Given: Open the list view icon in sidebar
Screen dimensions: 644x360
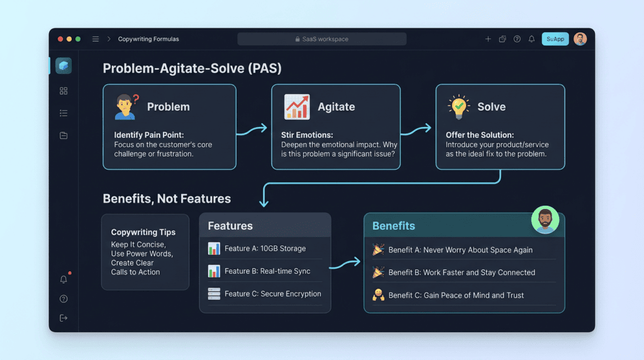Looking at the screenshot, I should [64, 113].
